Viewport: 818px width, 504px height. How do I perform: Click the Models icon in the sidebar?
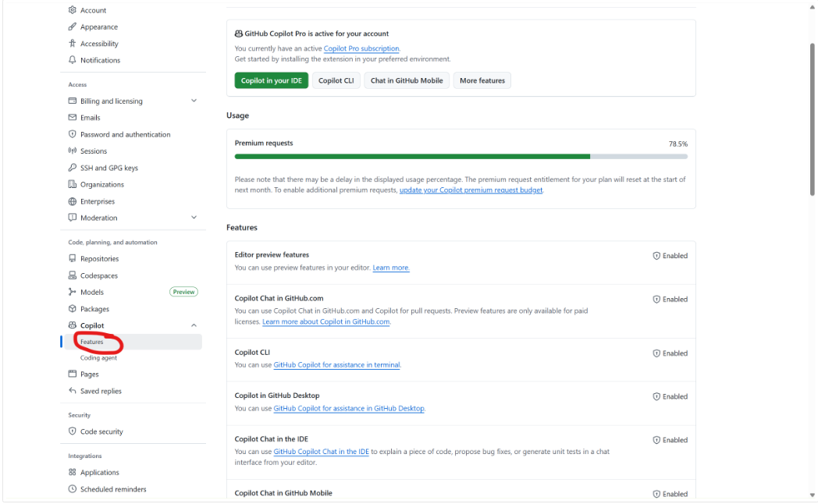coord(73,292)
